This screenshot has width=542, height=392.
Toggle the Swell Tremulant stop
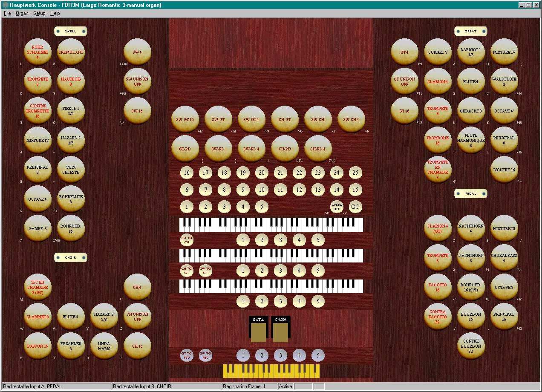(x=71, y=52)
